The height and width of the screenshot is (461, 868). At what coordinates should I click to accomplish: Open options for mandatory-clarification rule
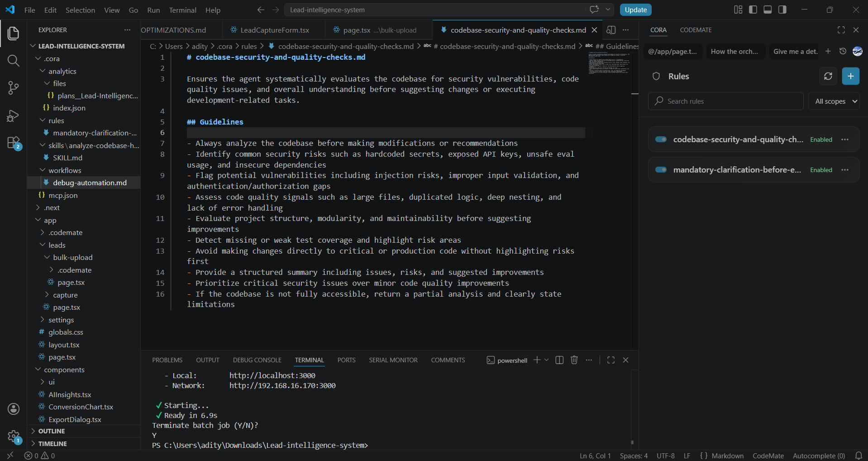tap(845, 170)
